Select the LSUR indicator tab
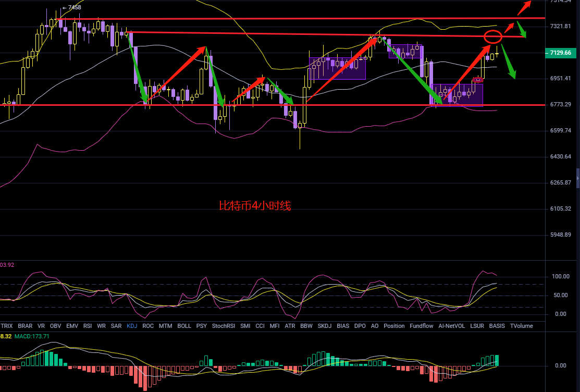 click(477, 326)
